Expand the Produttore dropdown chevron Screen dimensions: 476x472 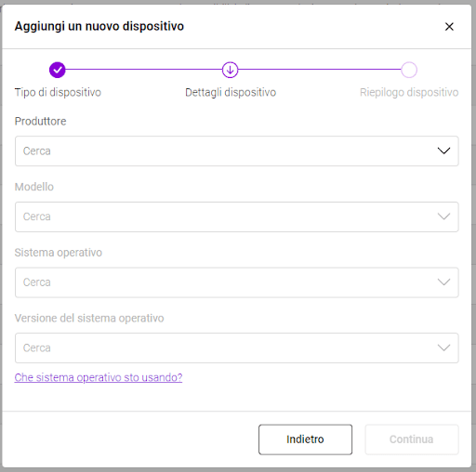pyautogui.click(x=443, y=151)
